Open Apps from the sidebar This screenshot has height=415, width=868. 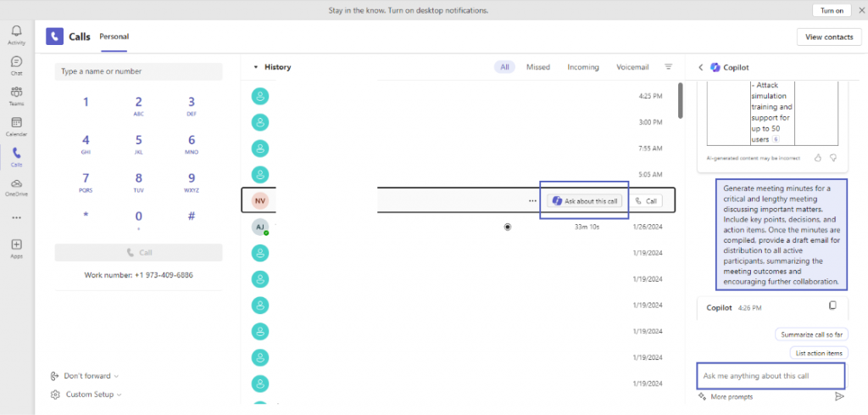17,244
